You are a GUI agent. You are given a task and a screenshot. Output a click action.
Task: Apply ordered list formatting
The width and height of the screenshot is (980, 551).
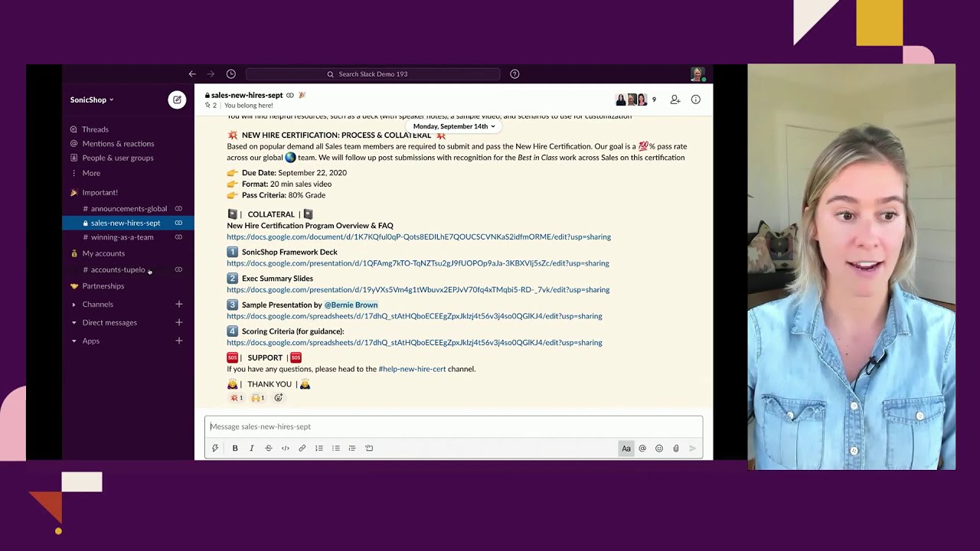[319, 448]
